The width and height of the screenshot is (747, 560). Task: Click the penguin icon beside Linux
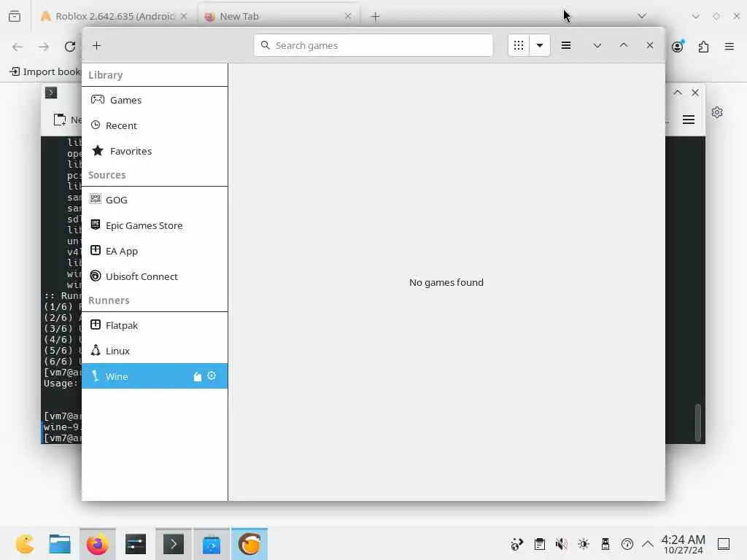(x=96, y=351)
